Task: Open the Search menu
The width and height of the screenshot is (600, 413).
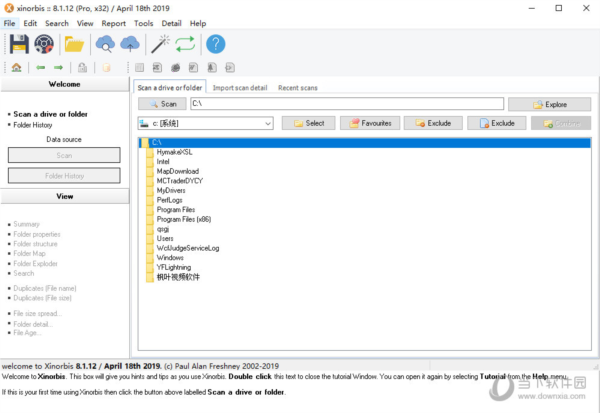Action: 57,23
